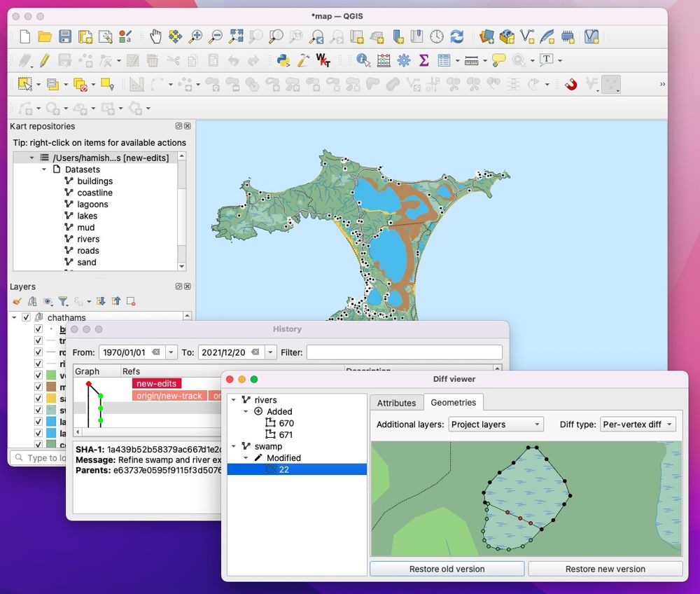The image size is (700, 594).
Task: Click the Temporal Controller clock icon
Action: point(437,36)
